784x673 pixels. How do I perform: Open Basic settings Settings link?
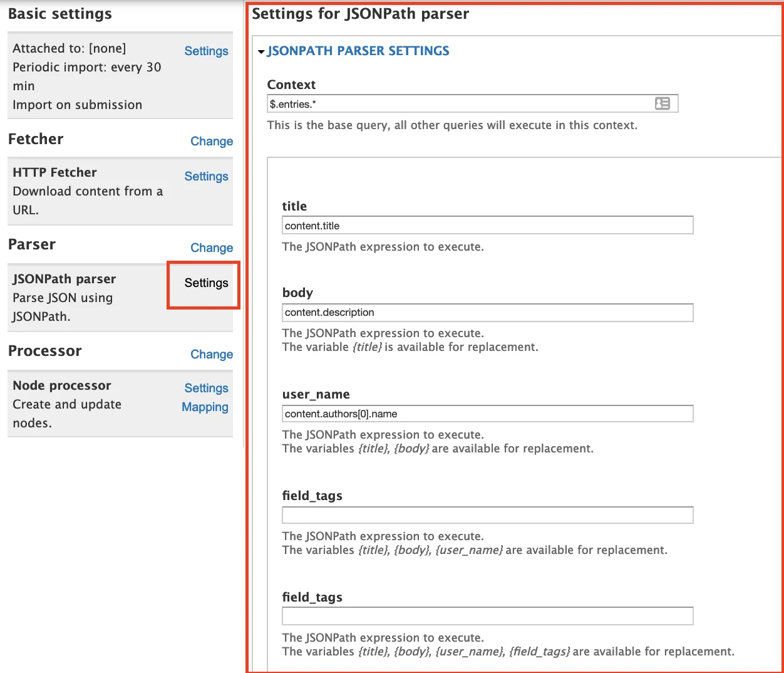coord(206,51)
